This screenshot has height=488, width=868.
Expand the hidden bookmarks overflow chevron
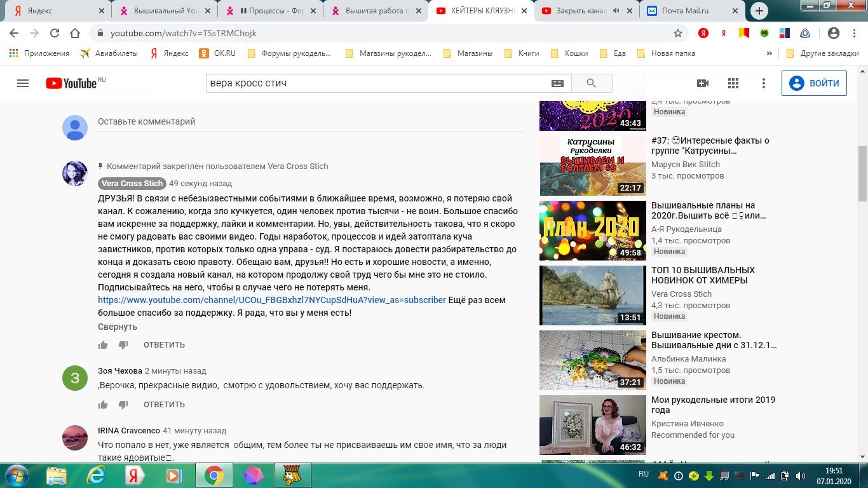[x=770, y=53]
